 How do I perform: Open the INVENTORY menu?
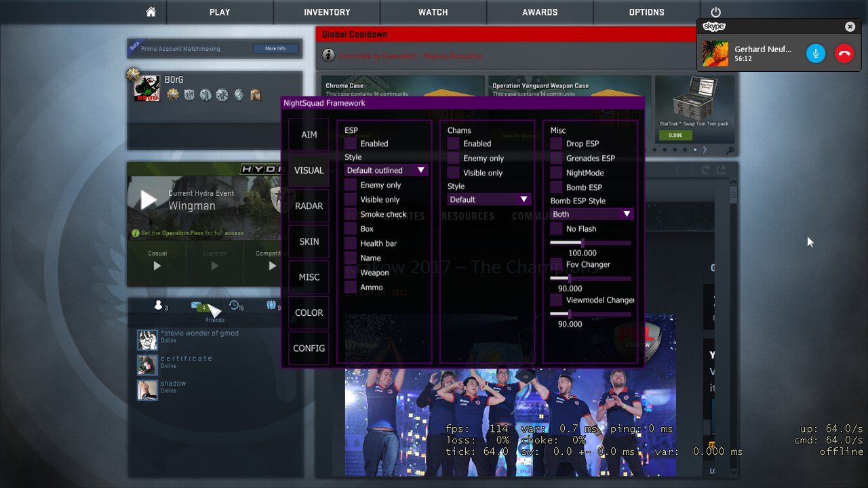pyautogui.click(x=327, y=12)
